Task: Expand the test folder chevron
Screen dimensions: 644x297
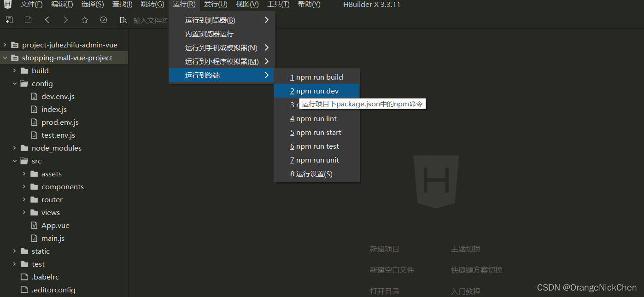Action: [x=14, y=264]
